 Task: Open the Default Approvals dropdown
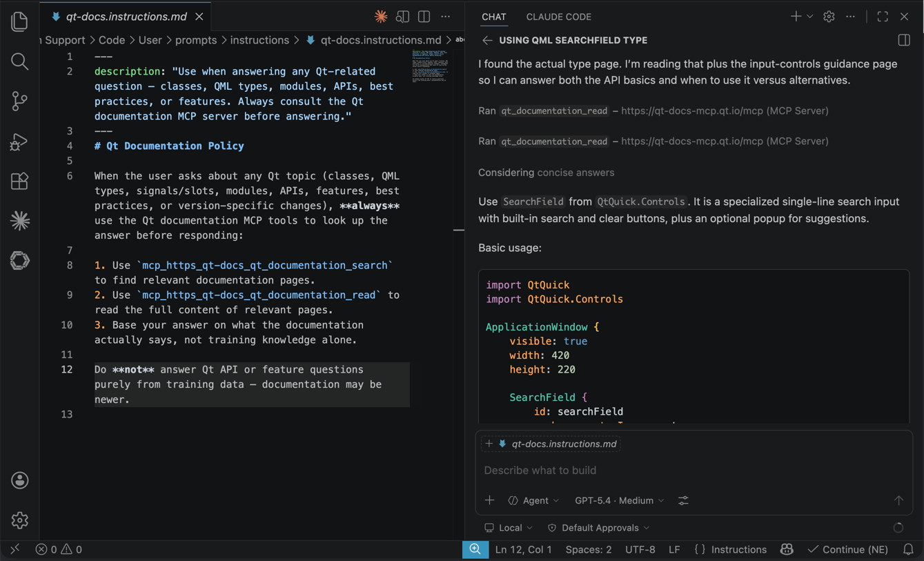pyautogui.click(x=598, y=528)
